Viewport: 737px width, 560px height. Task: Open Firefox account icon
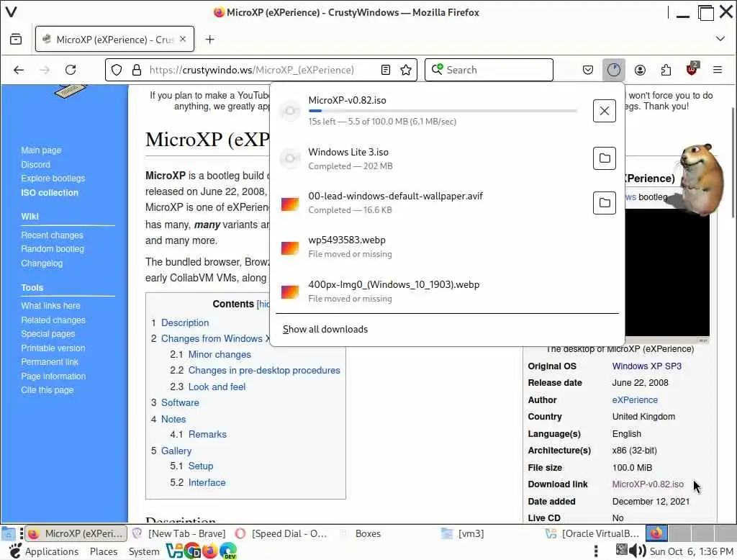pyautogui.click(x=640, y=70)
